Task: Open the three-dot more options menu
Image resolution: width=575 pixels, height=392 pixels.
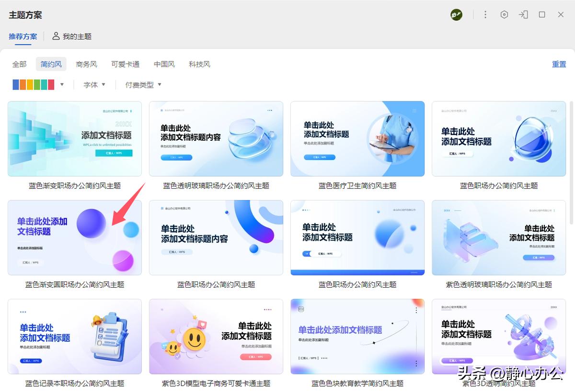Action: pos(485,15)
